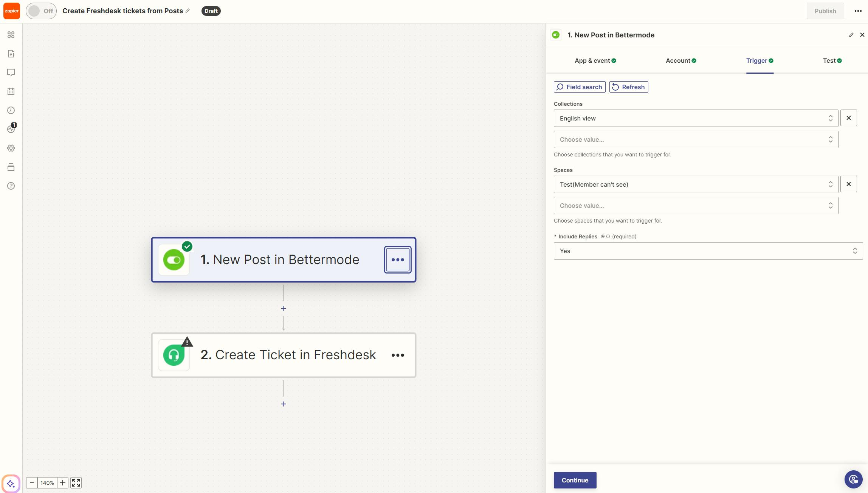Screen dimensions: 868x493
Task: Click the Bettermode app icon in step 1
Action: 174,260
